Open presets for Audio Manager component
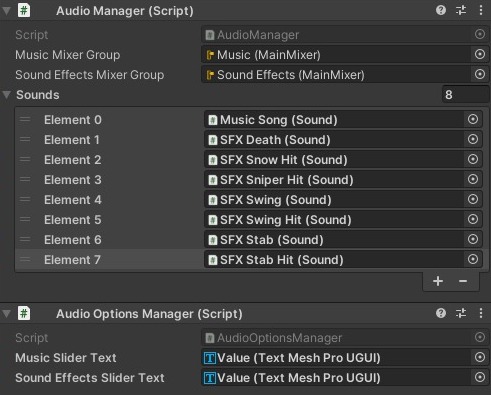This screenshot has height=395, width=491. pos(461,10)
